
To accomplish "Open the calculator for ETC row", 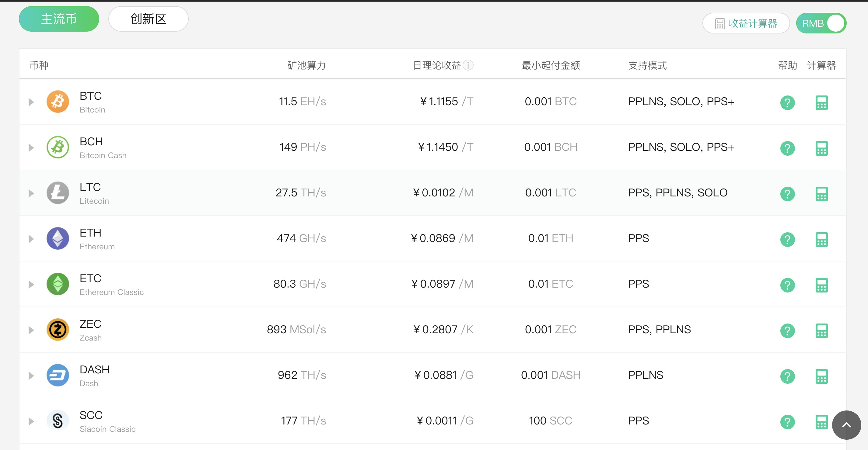I will pyautogui.click(x=821, y=285).
